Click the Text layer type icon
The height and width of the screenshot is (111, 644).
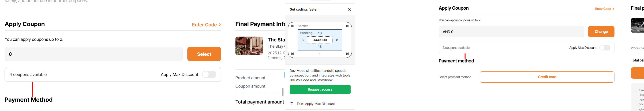(292, 104)
